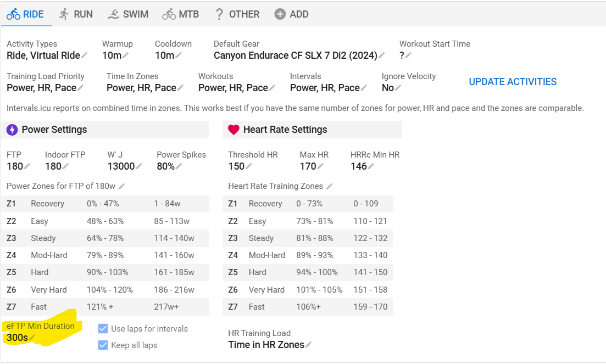606x364 pixels.
Task: Edit Power Spikes percentage pencil
Action: click(x=179, y=166)
